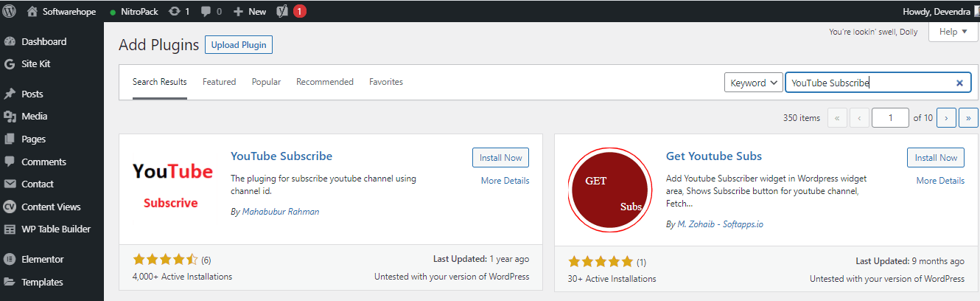Click "Last Updated: 9 months ago" text

click(x=910, y=262)
